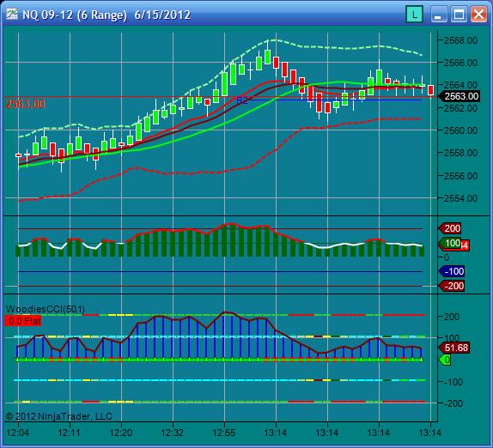Viewport: 493px width, 448px height.
Task: Click the 12:04 time axis label
Action: [x=17, y=433]
